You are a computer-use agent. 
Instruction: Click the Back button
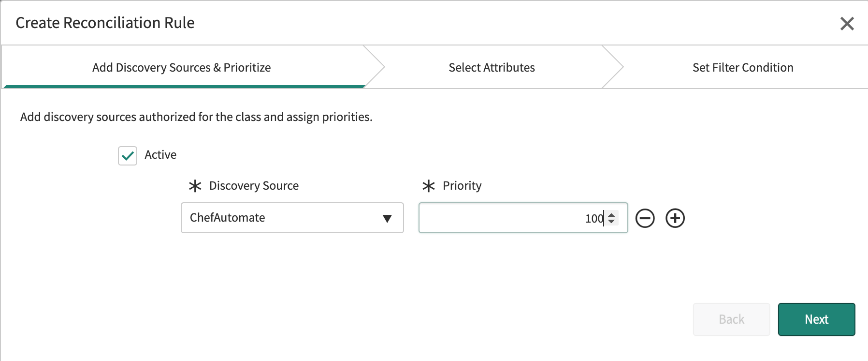(731, 319)
